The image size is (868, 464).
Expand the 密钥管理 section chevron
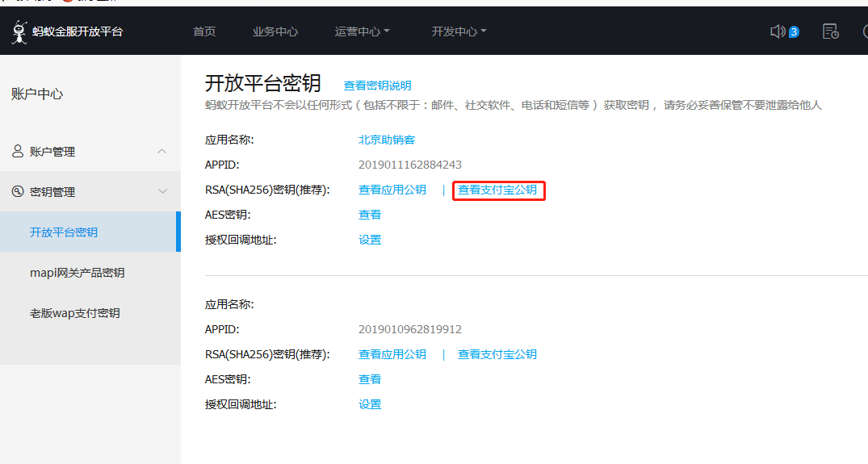pyautogui.click(x=162, y=192)
